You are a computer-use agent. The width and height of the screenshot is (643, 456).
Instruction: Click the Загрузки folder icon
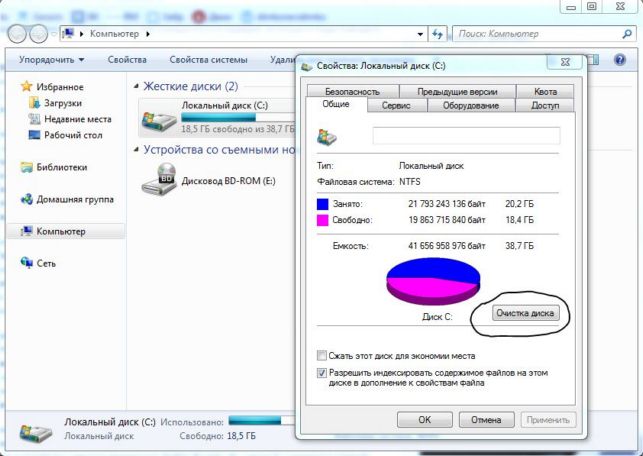[34, 103]
